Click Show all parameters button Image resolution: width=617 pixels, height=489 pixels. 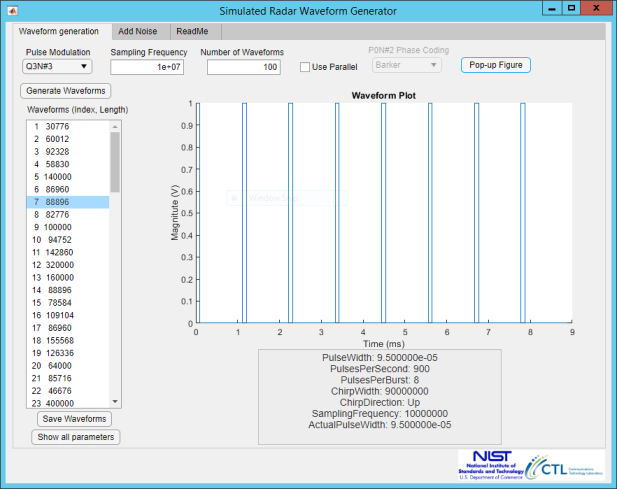coord(76,437)
